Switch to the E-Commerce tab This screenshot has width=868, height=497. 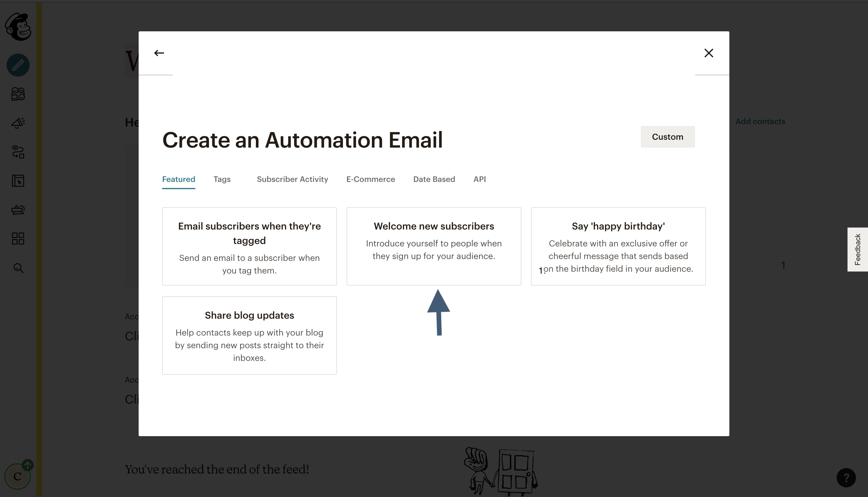pyautogui.click(x=370, y=180)
